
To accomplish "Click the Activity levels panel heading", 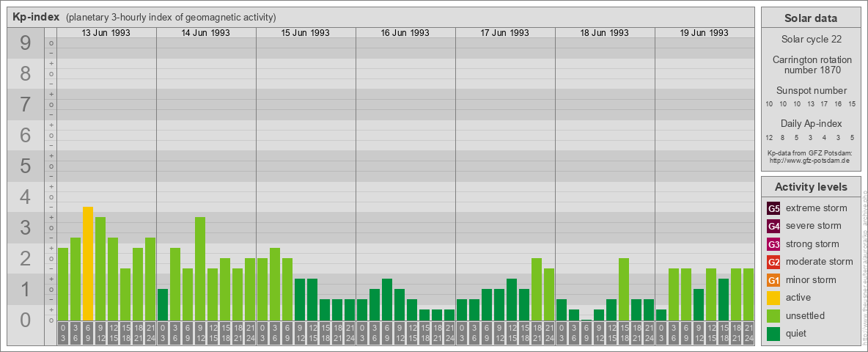I will [x=810, y=187].
